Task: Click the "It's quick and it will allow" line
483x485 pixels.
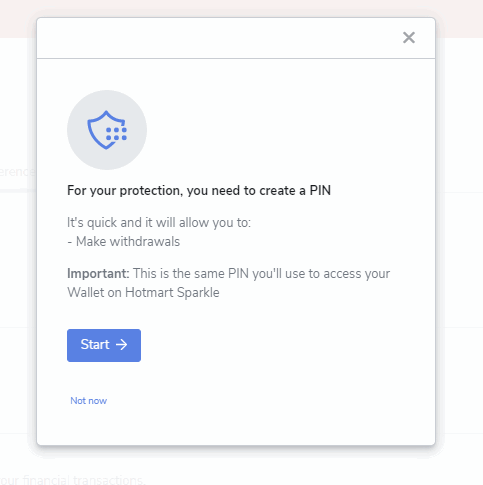Action: [x=159, y=223]
